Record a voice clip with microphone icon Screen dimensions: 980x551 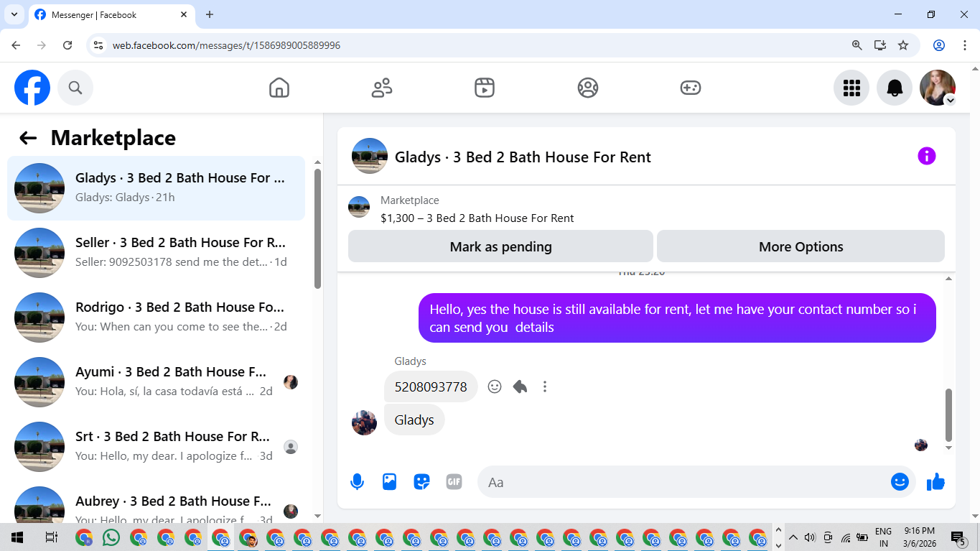click(357, 482)
